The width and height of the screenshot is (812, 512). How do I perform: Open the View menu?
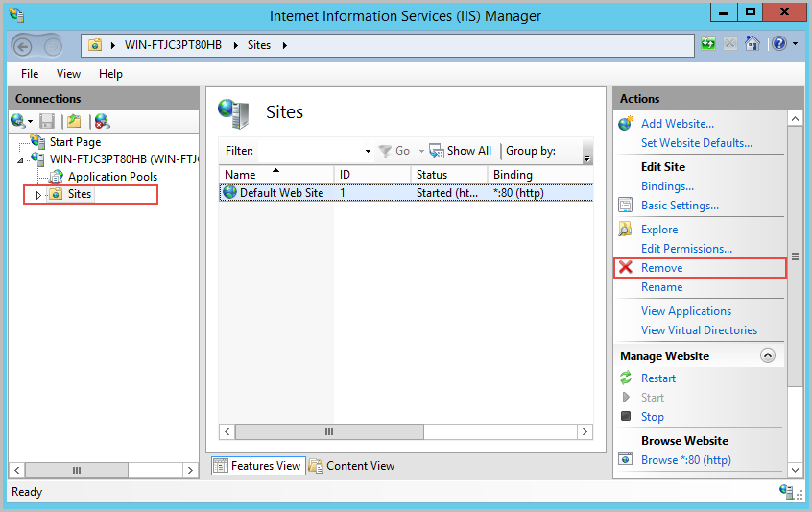click(x=68, y=74)
